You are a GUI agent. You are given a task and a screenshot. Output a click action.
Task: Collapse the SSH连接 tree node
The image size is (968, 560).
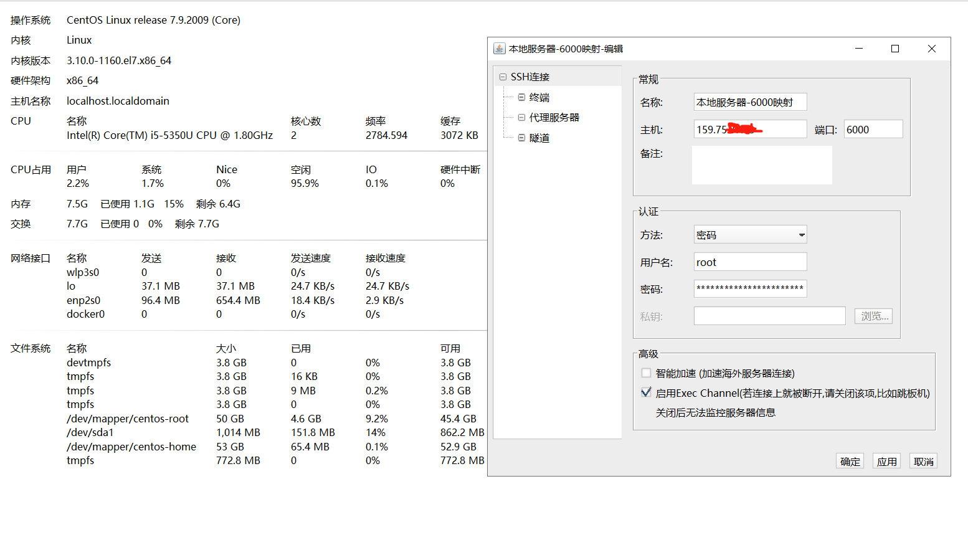click(x=503, y=77)
